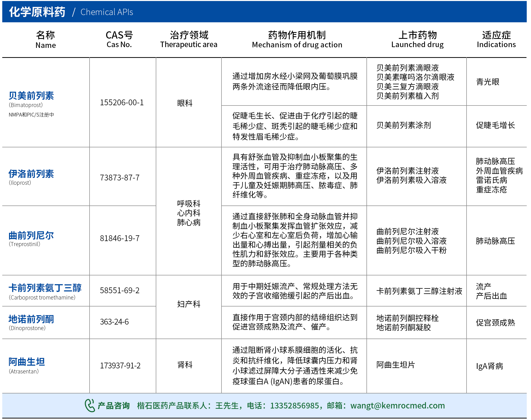Click CAS number 173937-91-2

(120, 366)
